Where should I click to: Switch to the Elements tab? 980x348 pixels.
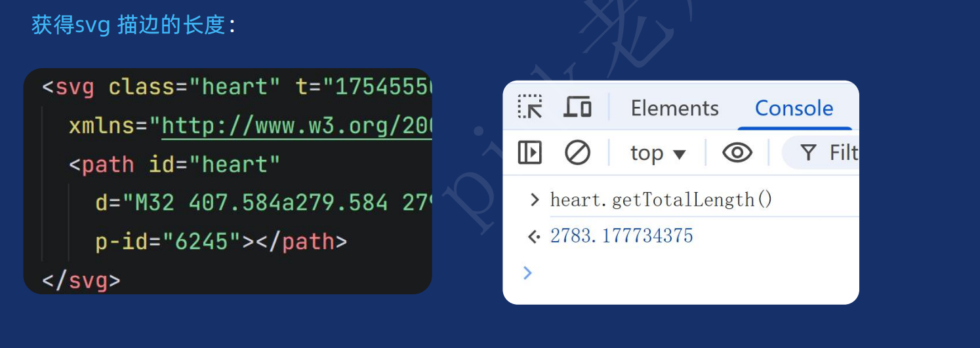674,108
